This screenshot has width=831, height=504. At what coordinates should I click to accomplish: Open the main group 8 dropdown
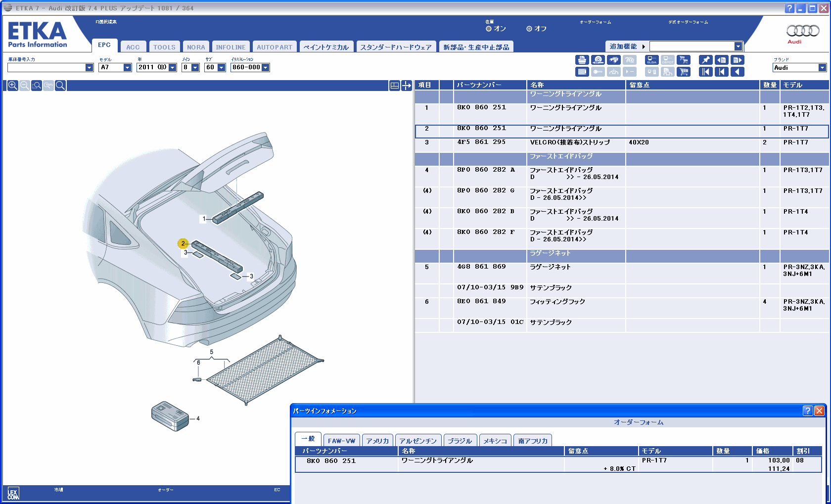click(x=195, y=68)
